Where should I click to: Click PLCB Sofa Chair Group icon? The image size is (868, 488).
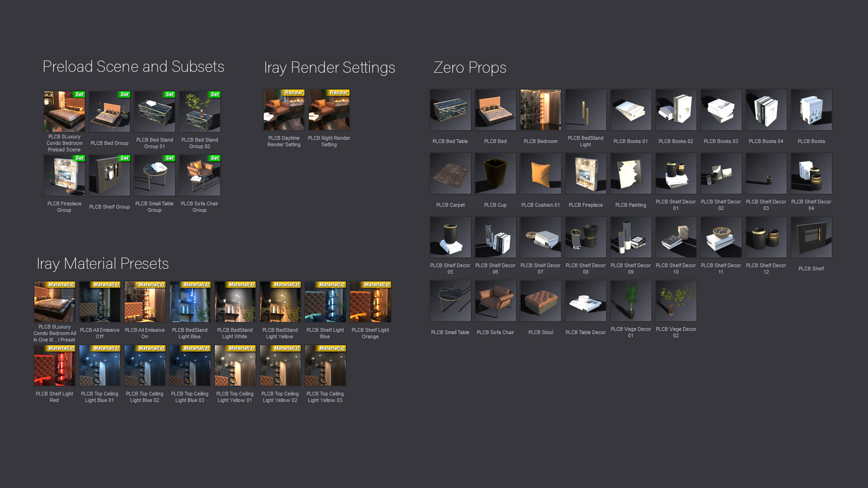(200, 176)
